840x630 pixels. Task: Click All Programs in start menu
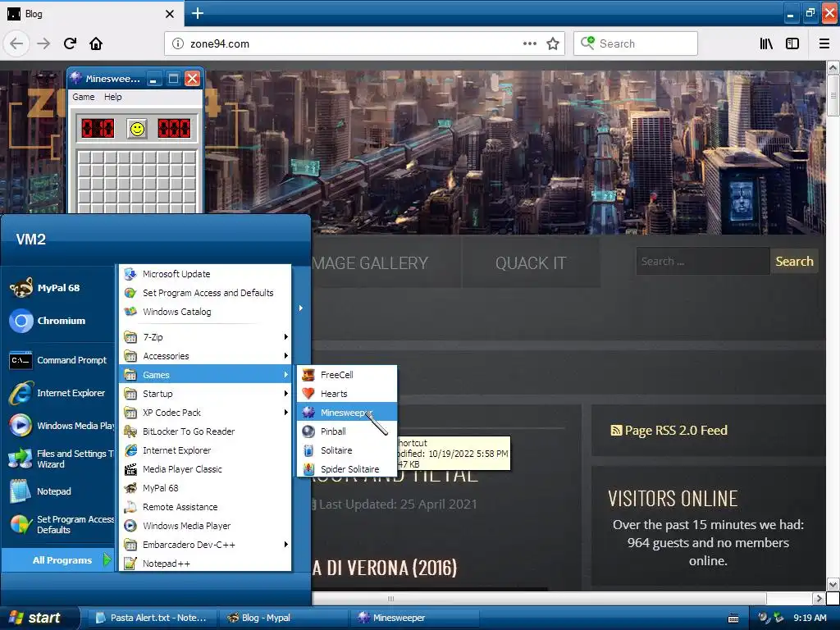point(58,560)
